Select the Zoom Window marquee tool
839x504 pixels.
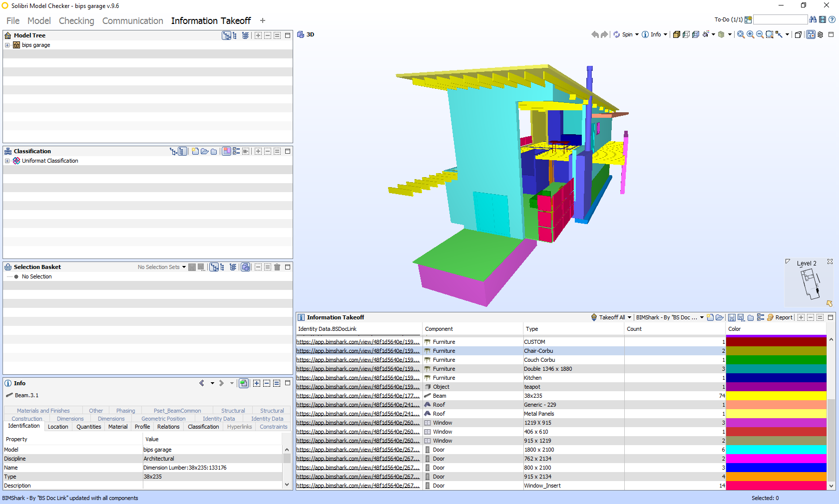(769, 34)
